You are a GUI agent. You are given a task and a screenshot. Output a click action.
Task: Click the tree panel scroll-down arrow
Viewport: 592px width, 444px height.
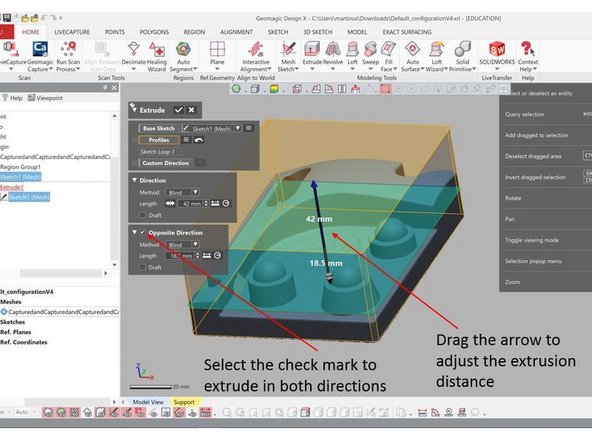tap(115, 265)
